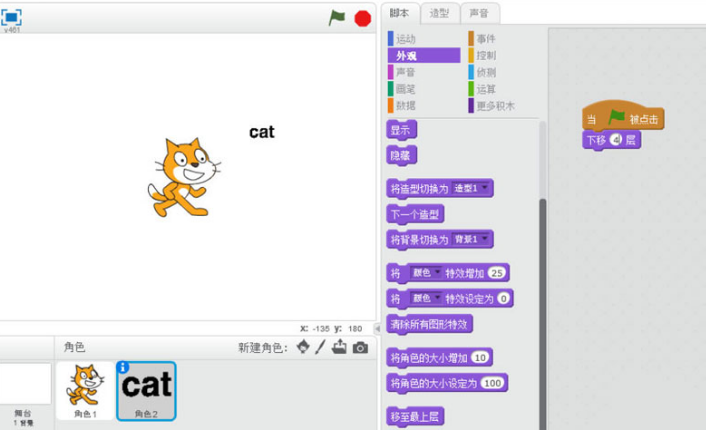
Task: Click the 当绿旗被点击 hat block in script
Action: point(623,116)
